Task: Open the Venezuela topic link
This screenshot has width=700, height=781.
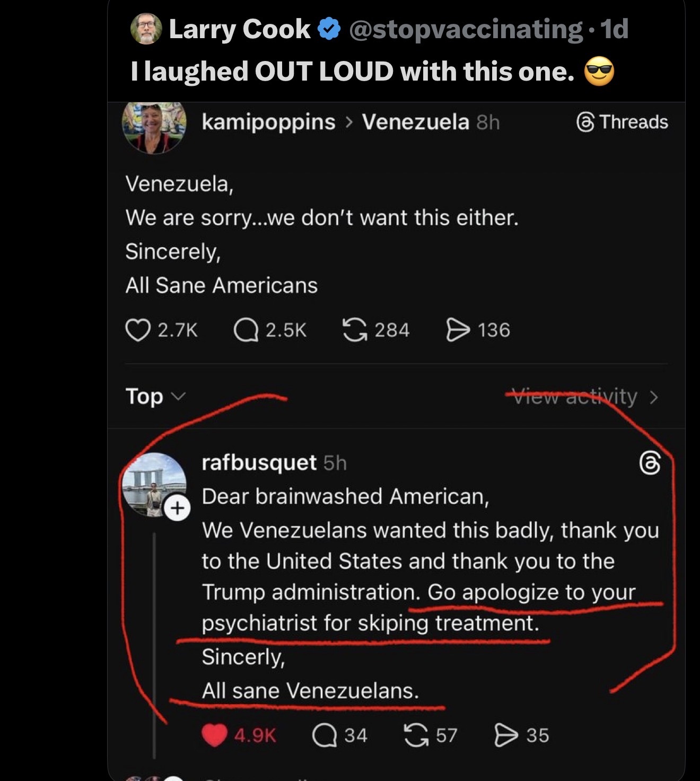Action: click(415, 122)
